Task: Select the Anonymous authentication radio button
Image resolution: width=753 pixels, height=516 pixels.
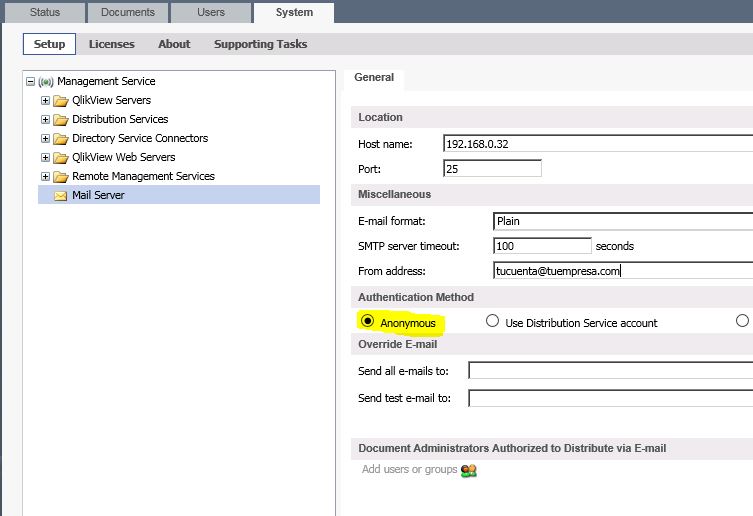Action: 367,322
